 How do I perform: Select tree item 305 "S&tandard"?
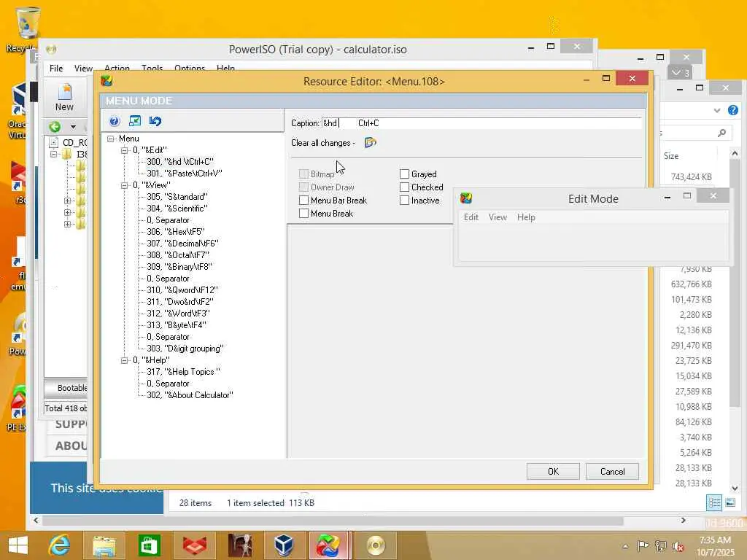[x=177, y=197]
